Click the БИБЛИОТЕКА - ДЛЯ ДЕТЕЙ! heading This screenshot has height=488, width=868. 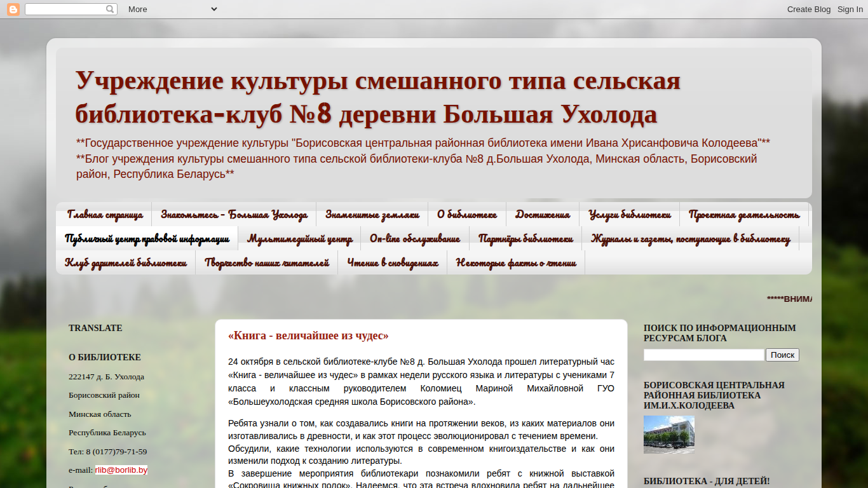(707, 482)
